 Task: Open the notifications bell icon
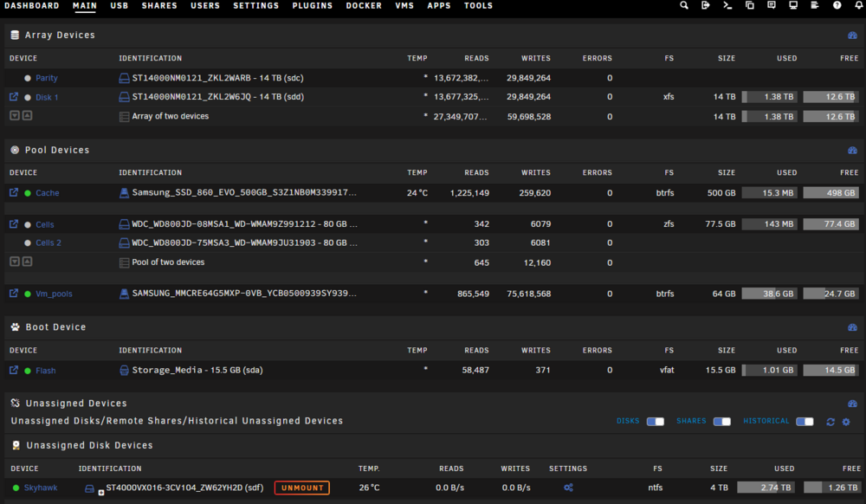[x=859, y=5]
